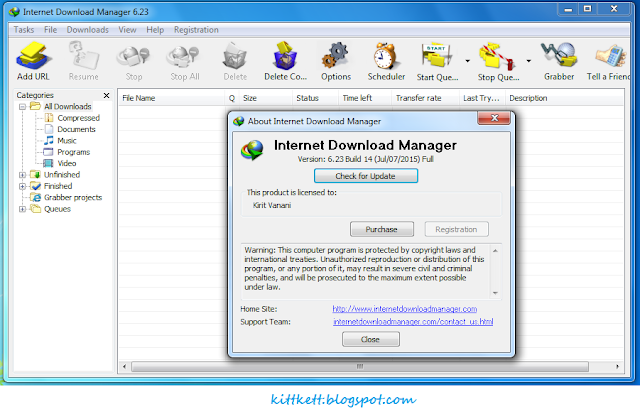
Task: Collapse the All Downloads tree node
Action: click(x=22, y=107)
